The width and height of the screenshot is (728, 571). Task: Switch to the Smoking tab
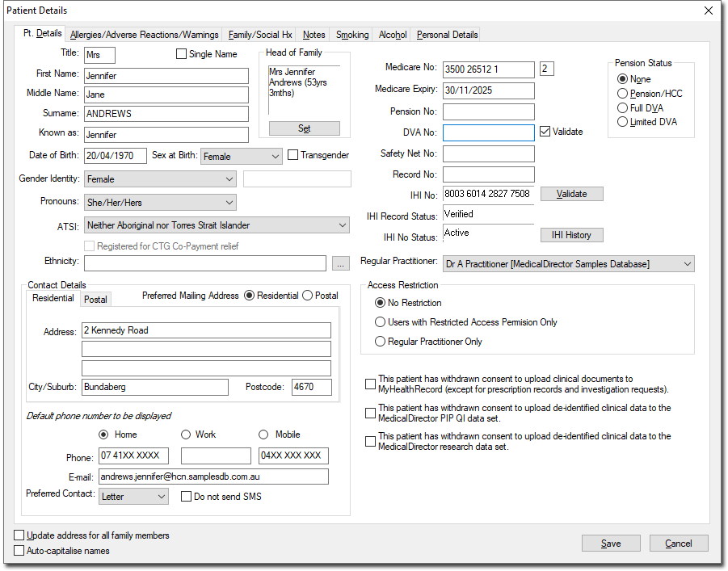[352, 35]
